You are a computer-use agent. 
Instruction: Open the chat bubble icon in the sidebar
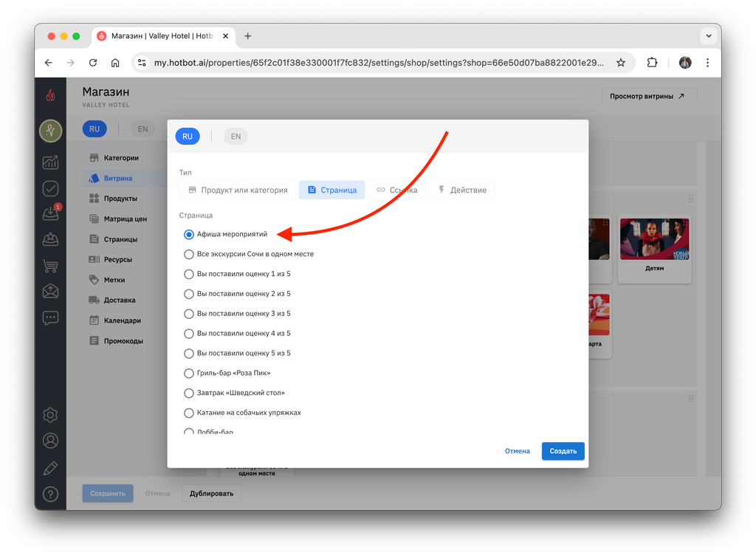(x=50, y=318)
